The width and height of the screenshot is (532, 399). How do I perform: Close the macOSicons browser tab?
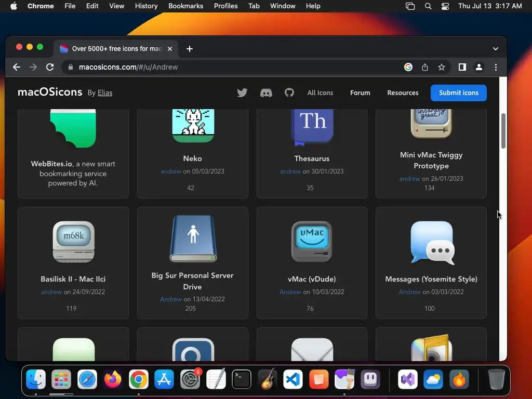[170, 49]
